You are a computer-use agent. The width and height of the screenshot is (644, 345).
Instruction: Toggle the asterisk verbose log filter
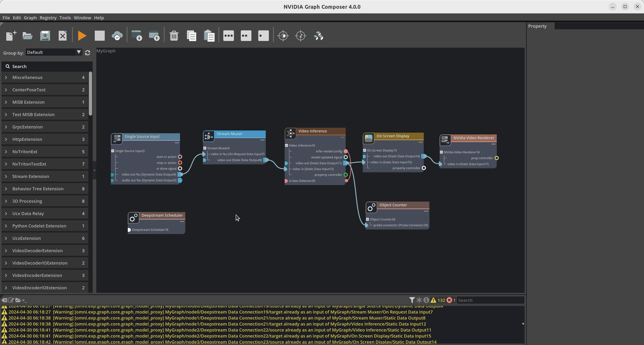coord(419,300)
